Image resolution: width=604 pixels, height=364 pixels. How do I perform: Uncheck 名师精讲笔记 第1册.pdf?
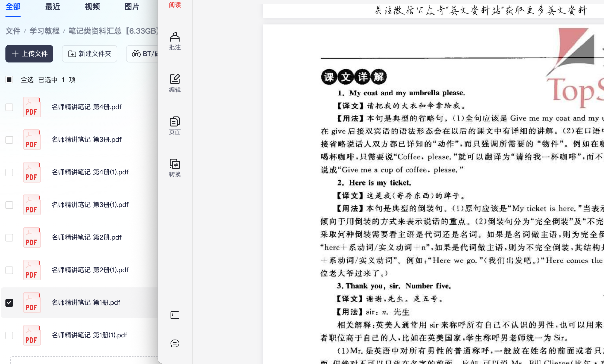pyautogui.click(x=10, y=302)
